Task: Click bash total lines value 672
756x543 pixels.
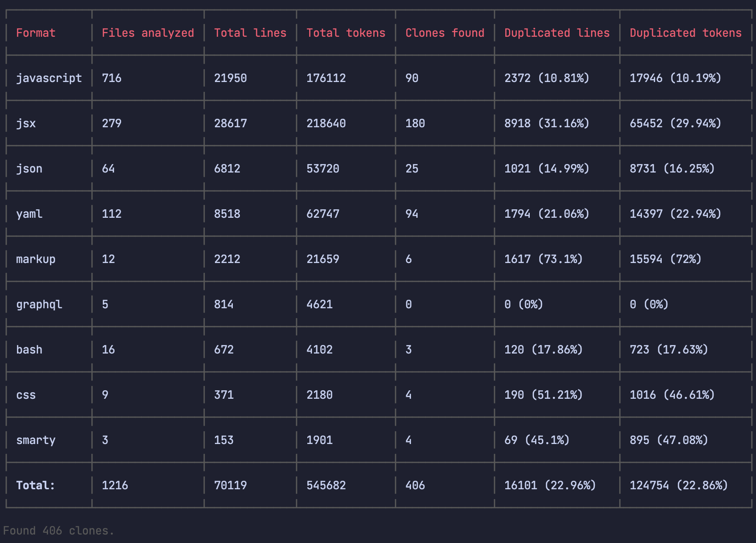Action: pyautogui.click(x=224, y=350)
